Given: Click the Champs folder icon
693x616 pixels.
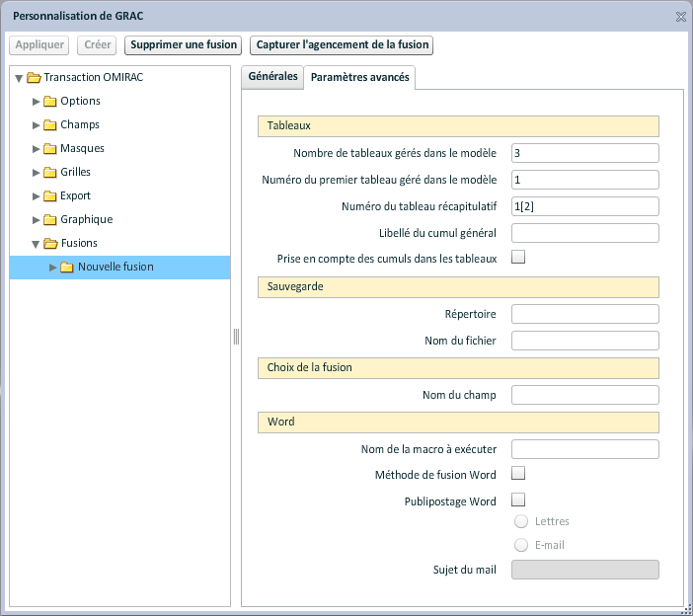Looking at the screenshot, I should (49, 124).
